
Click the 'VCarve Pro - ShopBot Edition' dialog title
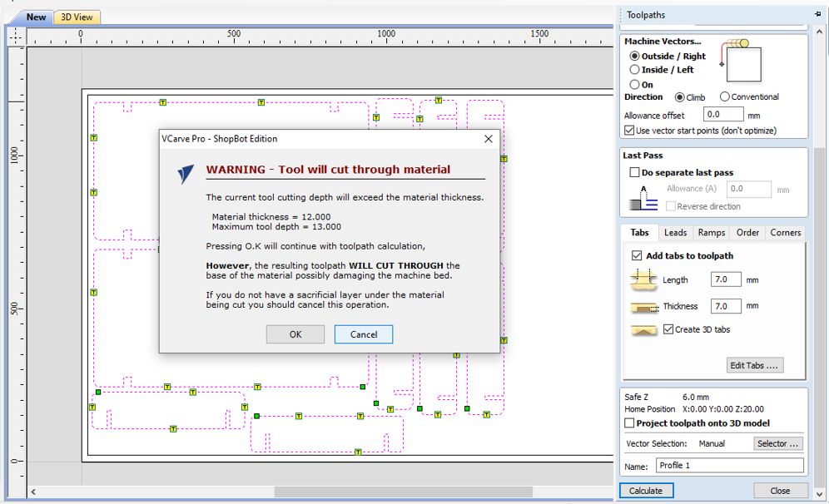[220, 139]
